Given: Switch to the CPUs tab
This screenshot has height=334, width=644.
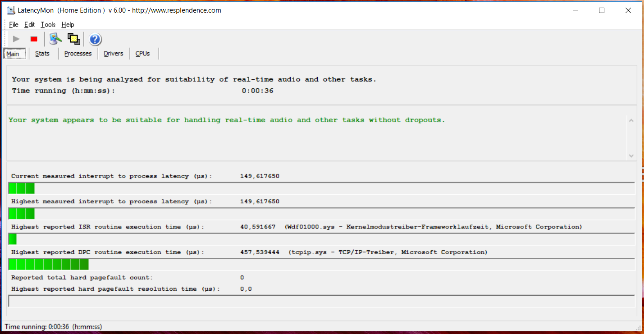Looking at the screenshot, I should click(142, 54).
